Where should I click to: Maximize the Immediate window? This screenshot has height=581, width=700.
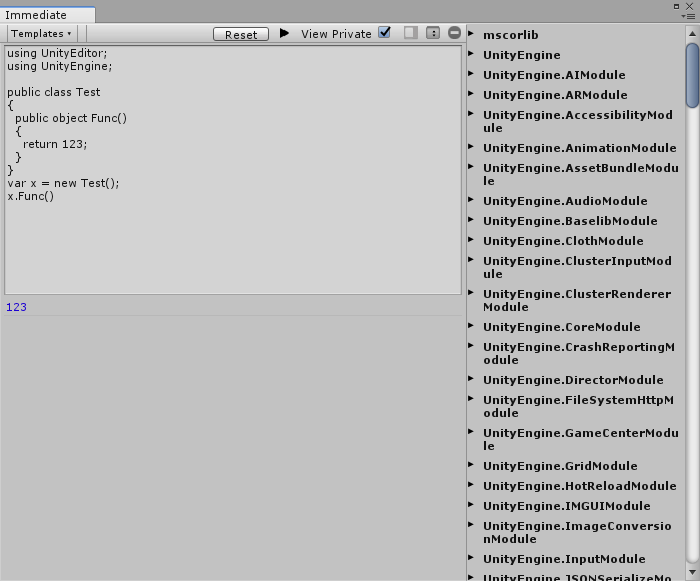pos(676,6)
